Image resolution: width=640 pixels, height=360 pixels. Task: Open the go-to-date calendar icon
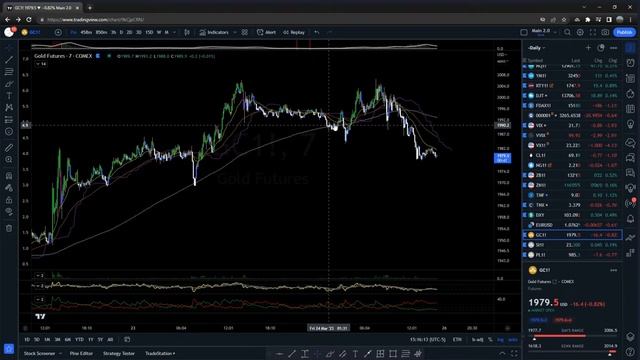[x=127, y=339]
